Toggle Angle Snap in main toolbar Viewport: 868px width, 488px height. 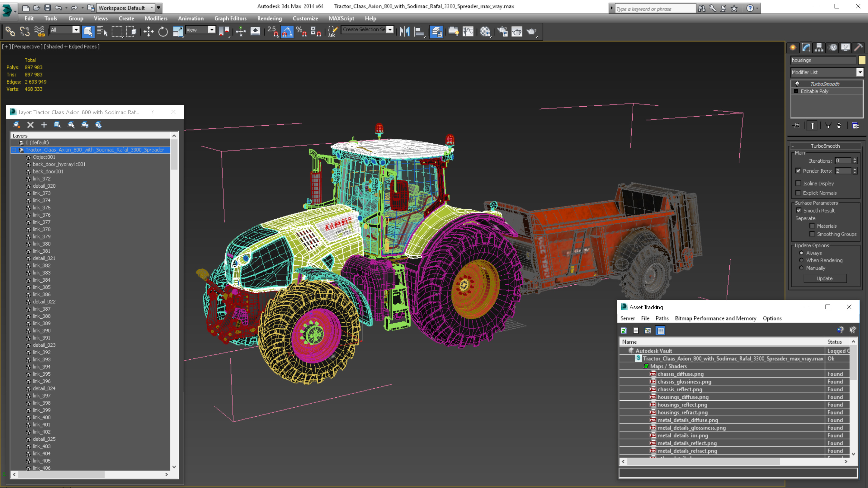pyautogui.click(x=287, y=31)
